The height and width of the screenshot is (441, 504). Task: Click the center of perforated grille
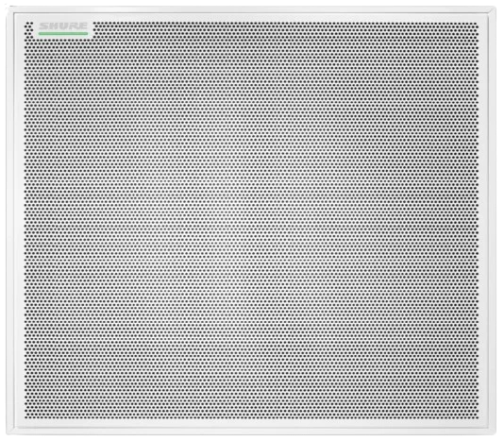tap(252, 220)
